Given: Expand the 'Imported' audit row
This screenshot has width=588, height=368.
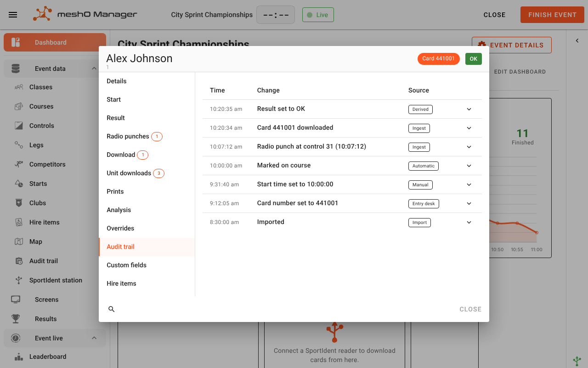Looking at the screenshot, I should coord(469,222).
